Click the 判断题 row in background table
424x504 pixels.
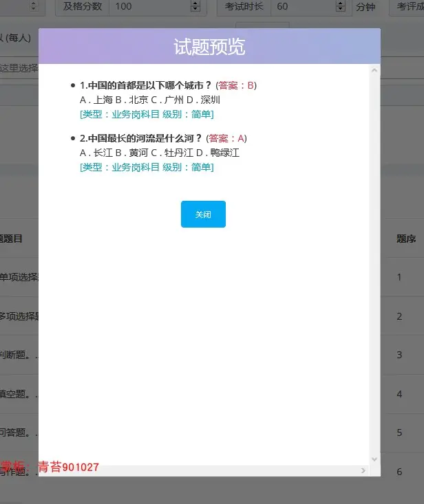19,355
